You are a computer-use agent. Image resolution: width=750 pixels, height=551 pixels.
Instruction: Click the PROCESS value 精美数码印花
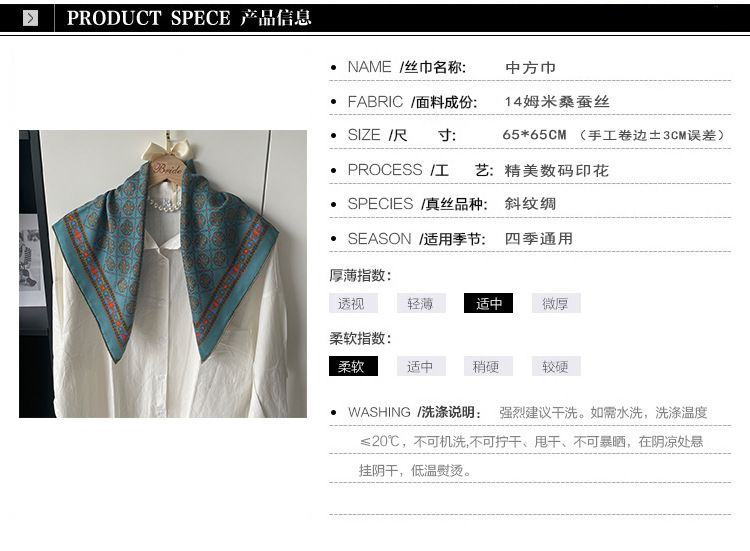[556, 170]
